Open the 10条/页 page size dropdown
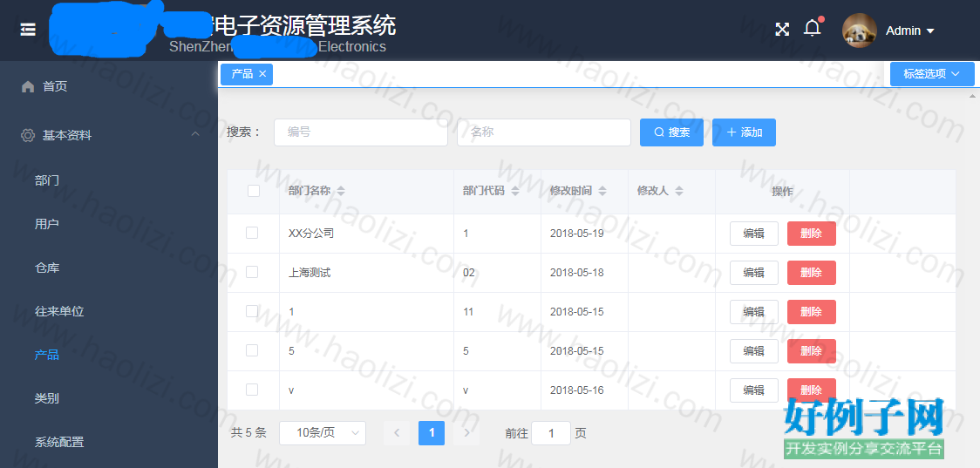Screen dimensions: 980x468 click(x=322, y=432)
